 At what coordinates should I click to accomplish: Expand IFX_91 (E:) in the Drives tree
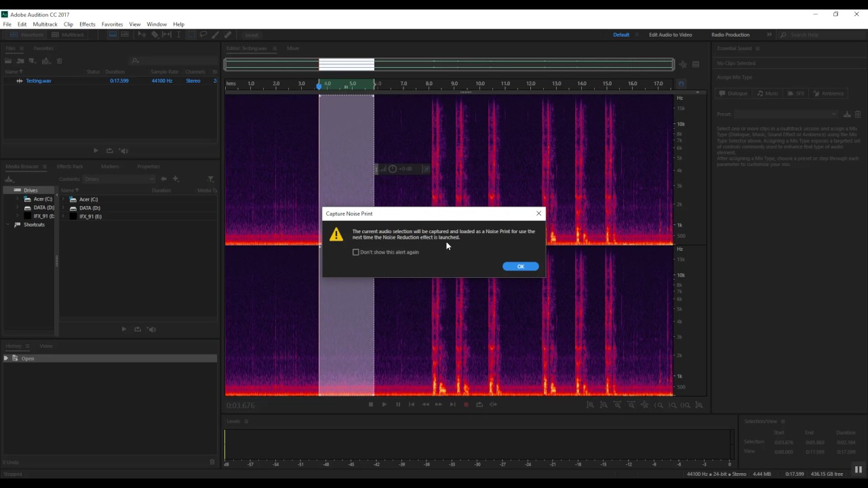click(x=19, y=216)
